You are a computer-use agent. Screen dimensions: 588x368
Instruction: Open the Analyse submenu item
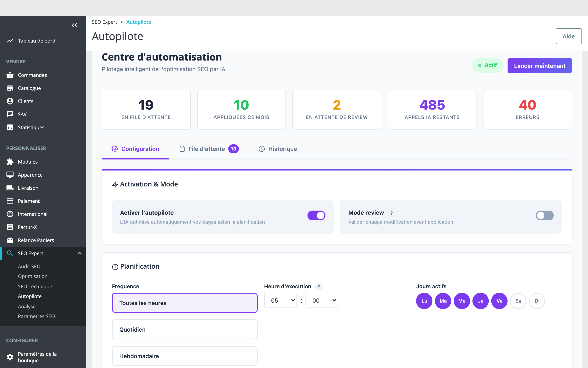[x=27, y=306]
